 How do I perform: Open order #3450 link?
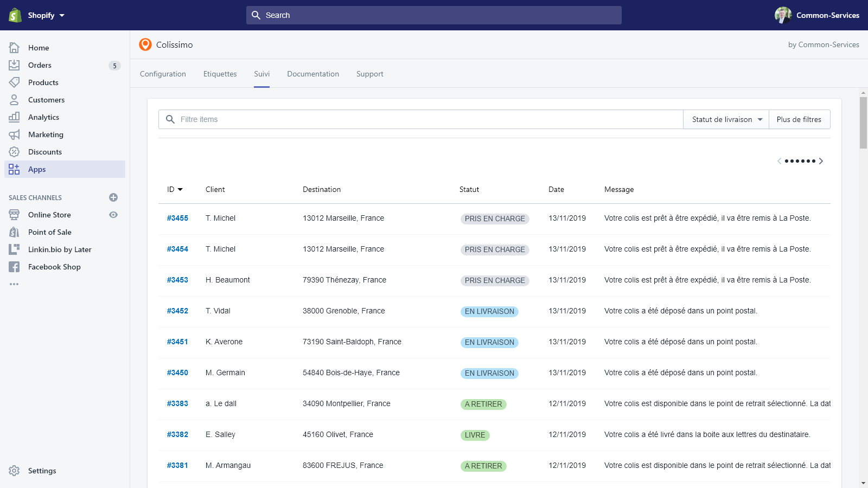pyautogui.click(x=177, y=373)
